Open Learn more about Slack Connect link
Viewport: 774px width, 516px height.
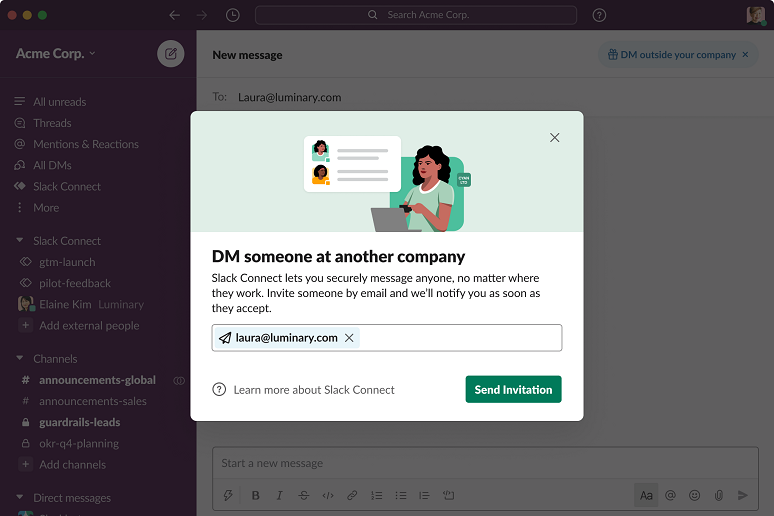[313, 390]
